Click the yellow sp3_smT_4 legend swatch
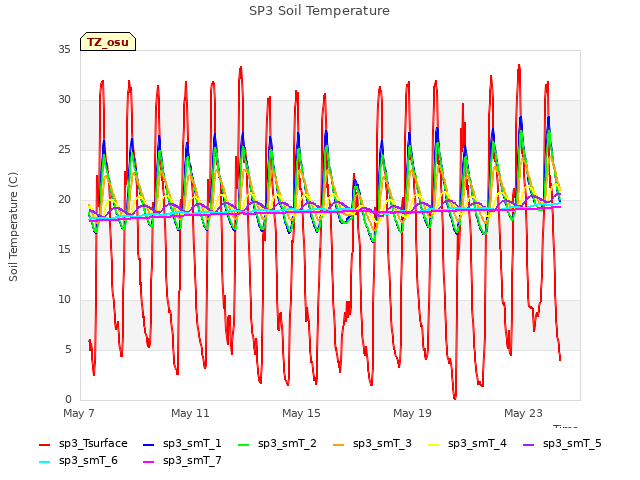This screenshot has height=480, width=640. 433,445
